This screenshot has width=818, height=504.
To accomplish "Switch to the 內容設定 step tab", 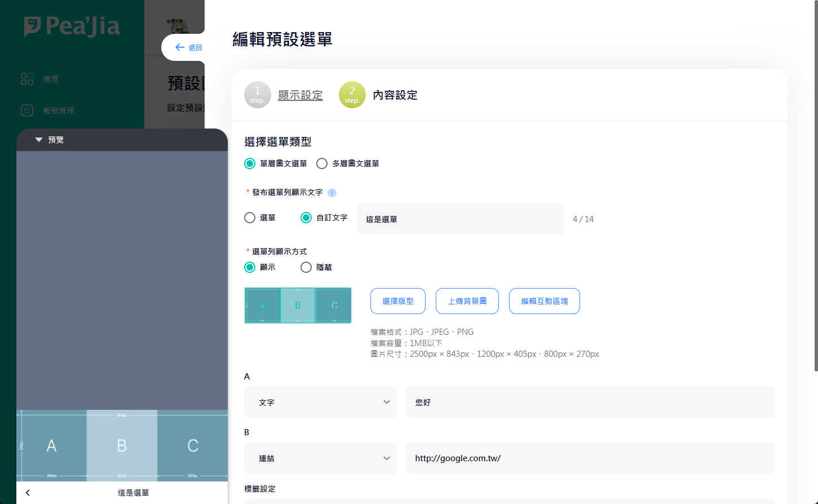I will coord(395,95).
